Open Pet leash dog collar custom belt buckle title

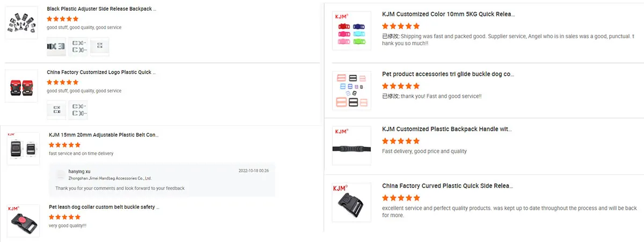pyautogui.click(x=104, y=207)
